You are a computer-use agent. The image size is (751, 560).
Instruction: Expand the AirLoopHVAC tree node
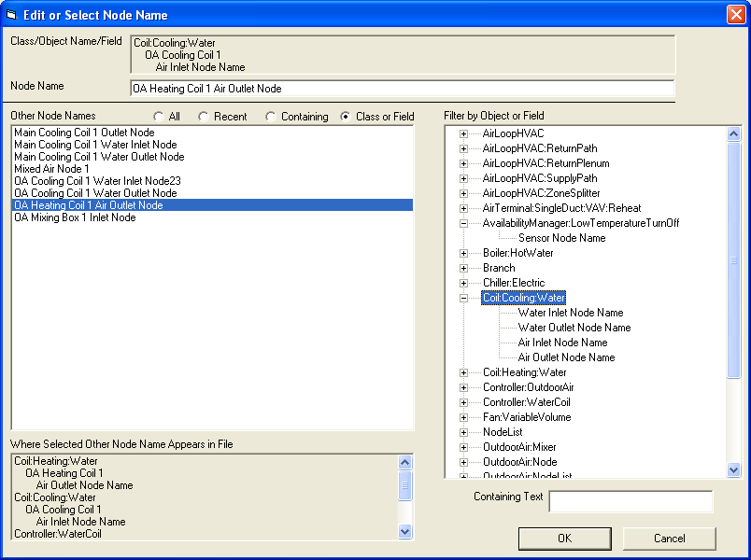tap(463, 133)
